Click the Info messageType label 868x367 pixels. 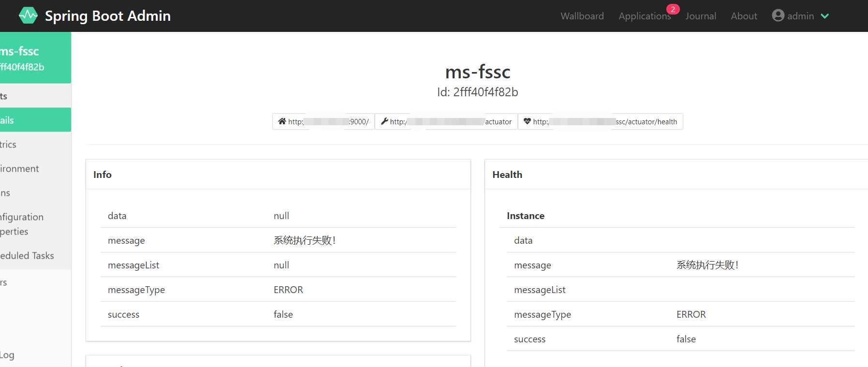(x=136, y=290)
